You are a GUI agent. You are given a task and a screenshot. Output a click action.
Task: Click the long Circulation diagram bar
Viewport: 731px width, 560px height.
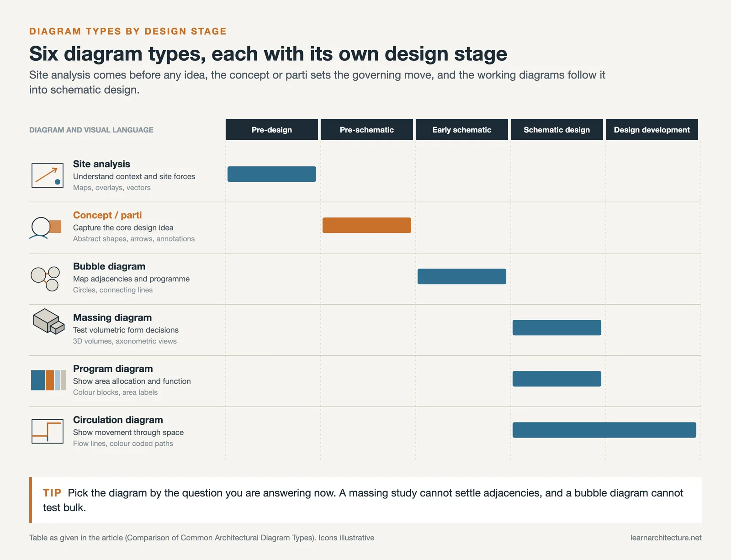point(604,430)
